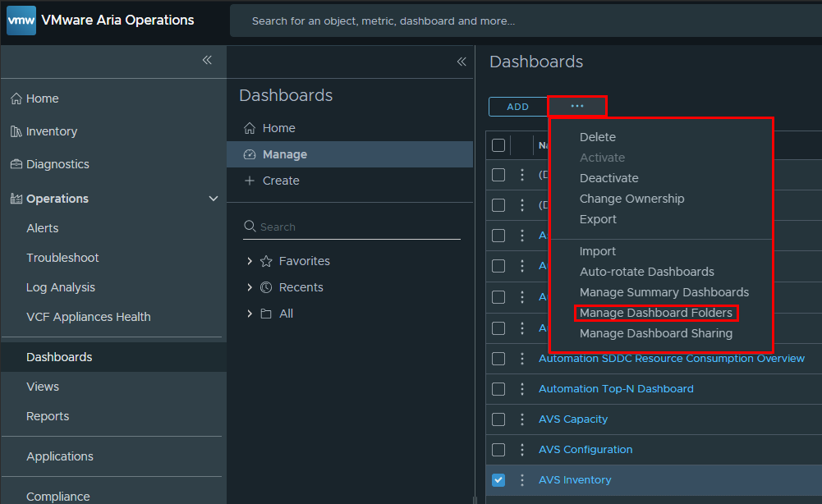
Task: Uncheck the AVS Inventory checkbox
Action: pos(498,480)
